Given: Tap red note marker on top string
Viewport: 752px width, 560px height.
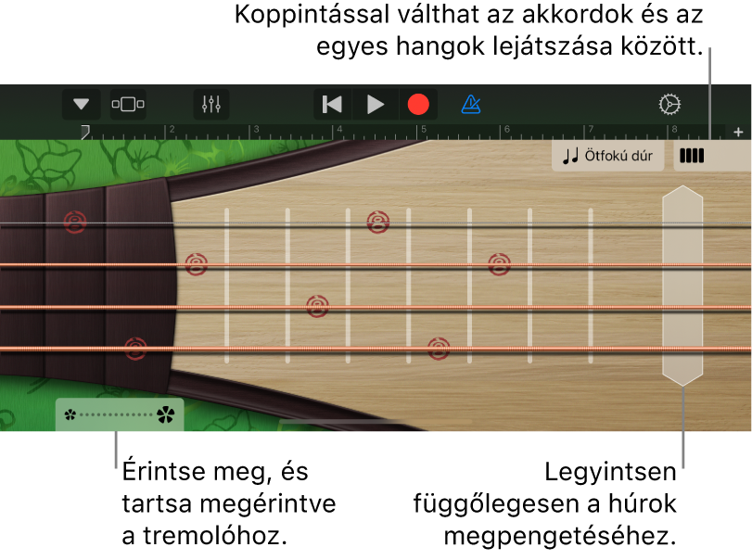Looking at the screenshot, I should tap(378, 222).
